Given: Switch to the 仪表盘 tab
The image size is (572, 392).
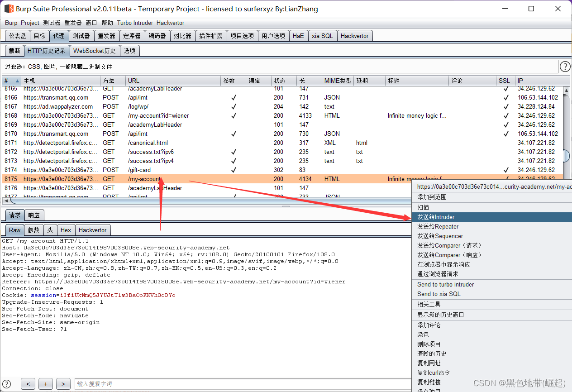Looking at the screenshot, I should (18, 36).
